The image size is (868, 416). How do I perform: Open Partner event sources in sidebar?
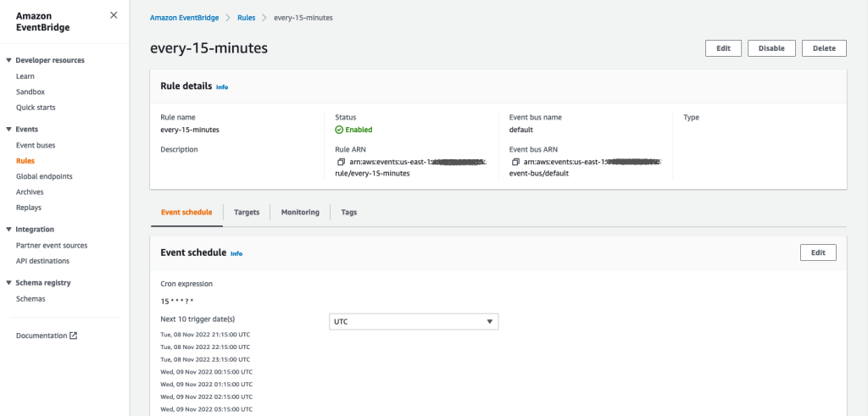pos(52,246)
